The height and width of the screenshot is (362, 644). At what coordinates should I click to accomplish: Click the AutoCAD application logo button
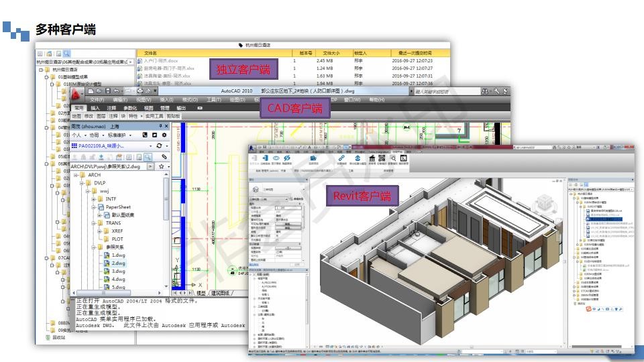click(76, 95)
